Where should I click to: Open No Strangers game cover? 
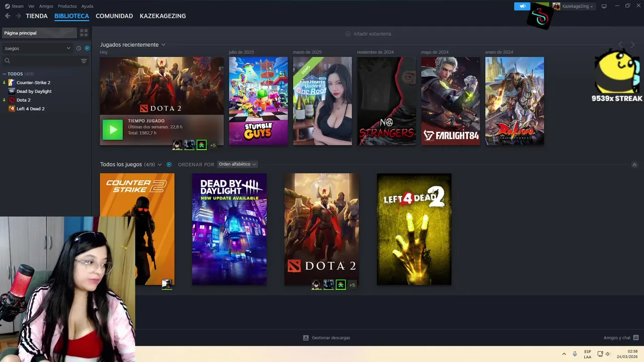click(x=387, y=101)
